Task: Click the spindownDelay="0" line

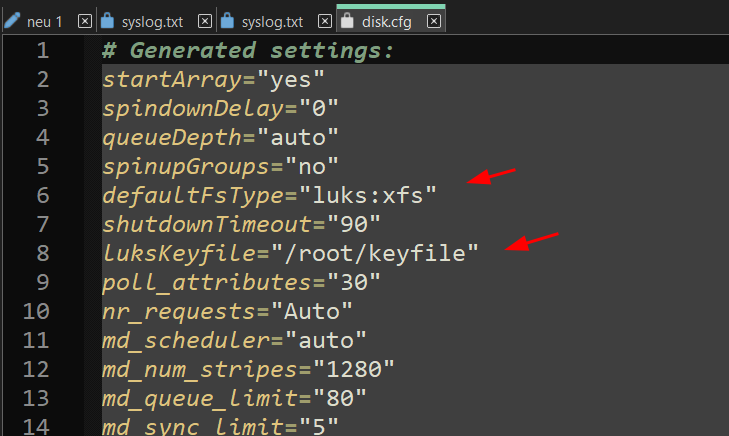Action: click(220, 108)
